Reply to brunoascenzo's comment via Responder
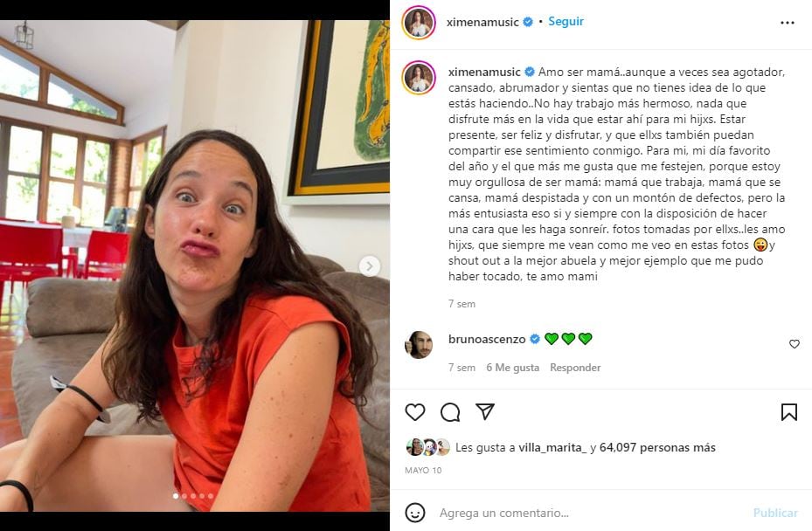This screenshot has height=531, width=812. (x=575, y=368)
